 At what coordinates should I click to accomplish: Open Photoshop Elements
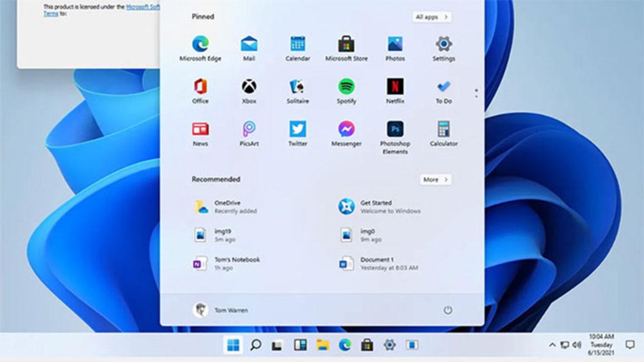pos(395,129)
